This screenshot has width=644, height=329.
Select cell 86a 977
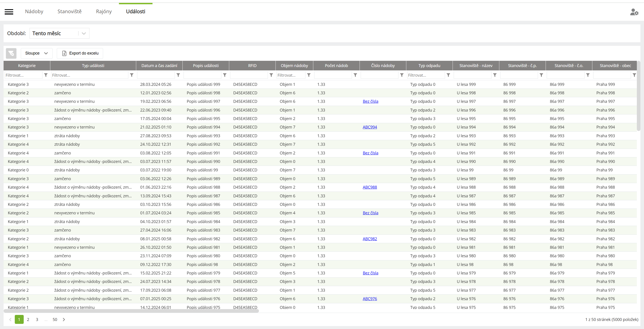(x=557, y=290)
